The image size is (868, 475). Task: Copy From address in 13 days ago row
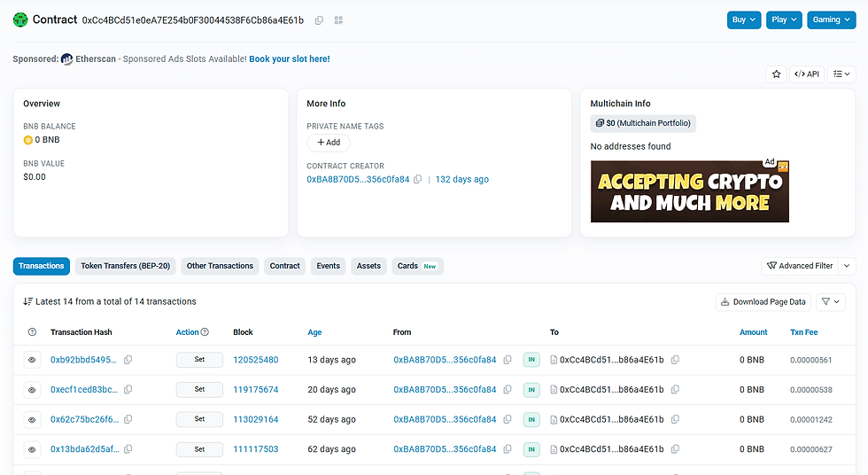507,360
